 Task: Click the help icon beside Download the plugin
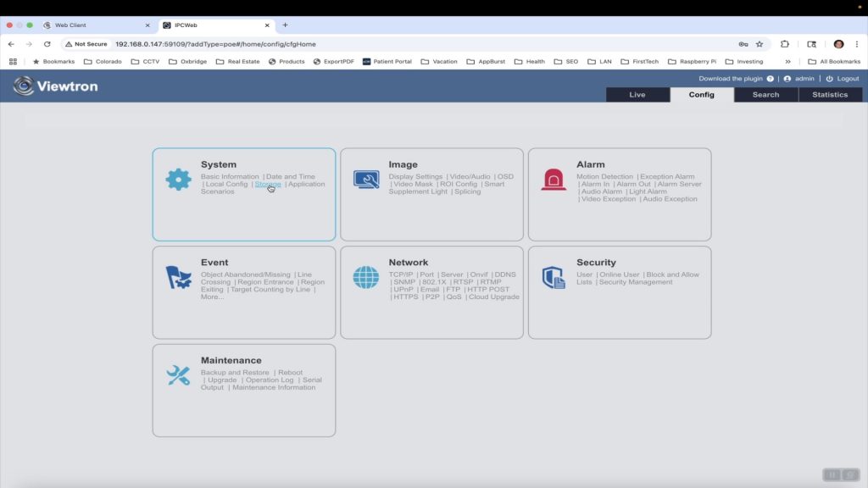pyautogui.click(x=770, y=79)
